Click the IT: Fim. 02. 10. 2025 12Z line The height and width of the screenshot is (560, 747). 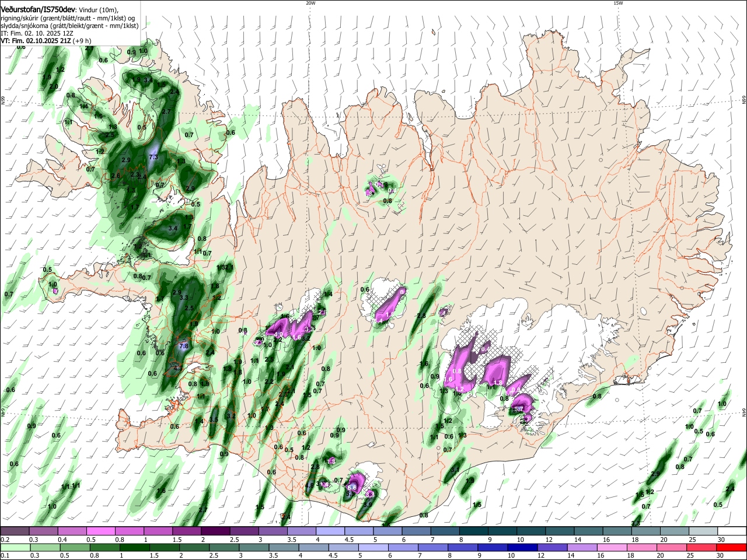click(37, 34)
